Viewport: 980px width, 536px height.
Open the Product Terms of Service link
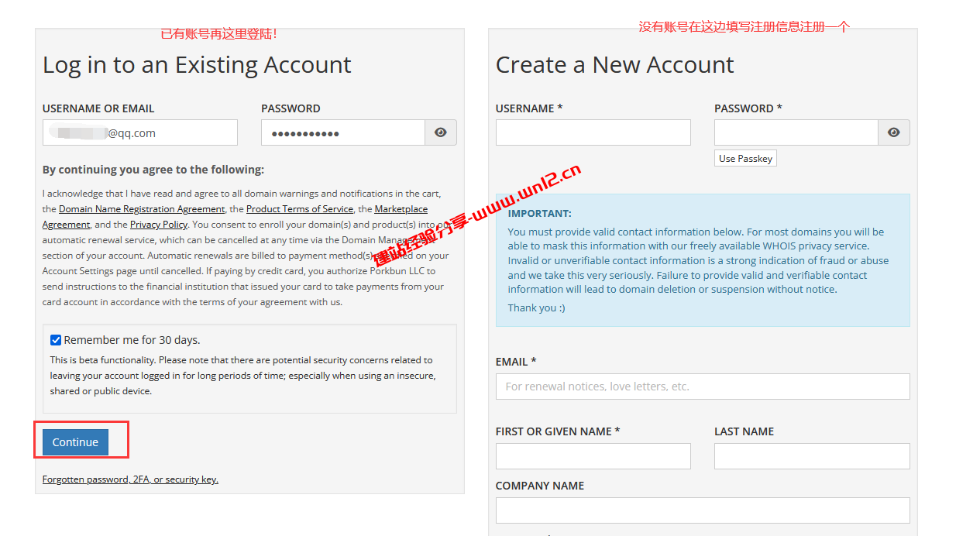tap(300, 209)
